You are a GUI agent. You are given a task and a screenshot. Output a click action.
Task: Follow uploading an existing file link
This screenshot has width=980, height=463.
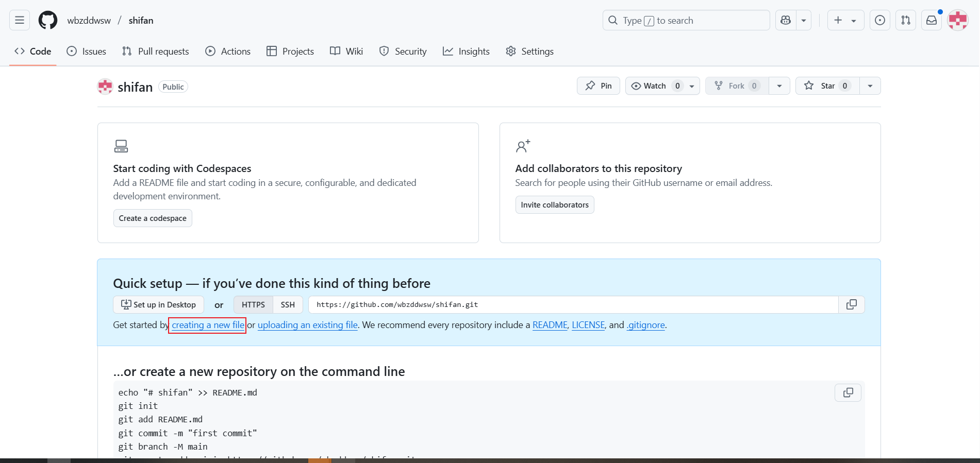(308, 325)
